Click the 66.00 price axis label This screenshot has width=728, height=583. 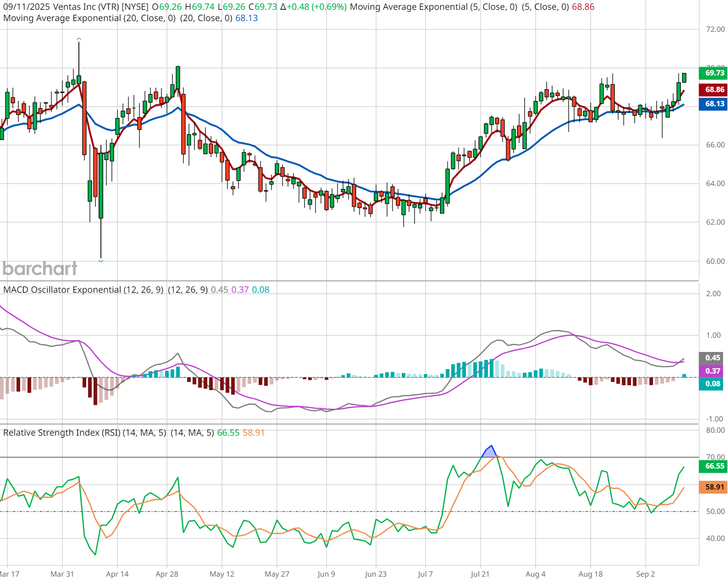pos(715,145)
